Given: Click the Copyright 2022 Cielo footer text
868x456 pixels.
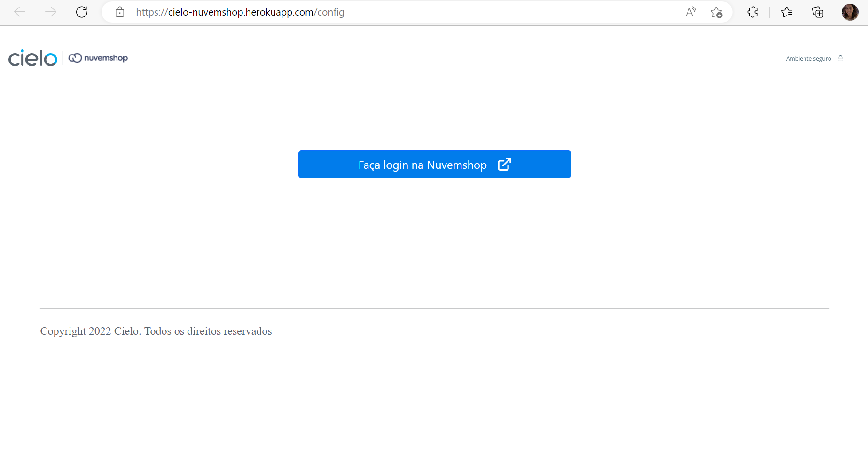Looking at the screenshot, I should 156,331.
